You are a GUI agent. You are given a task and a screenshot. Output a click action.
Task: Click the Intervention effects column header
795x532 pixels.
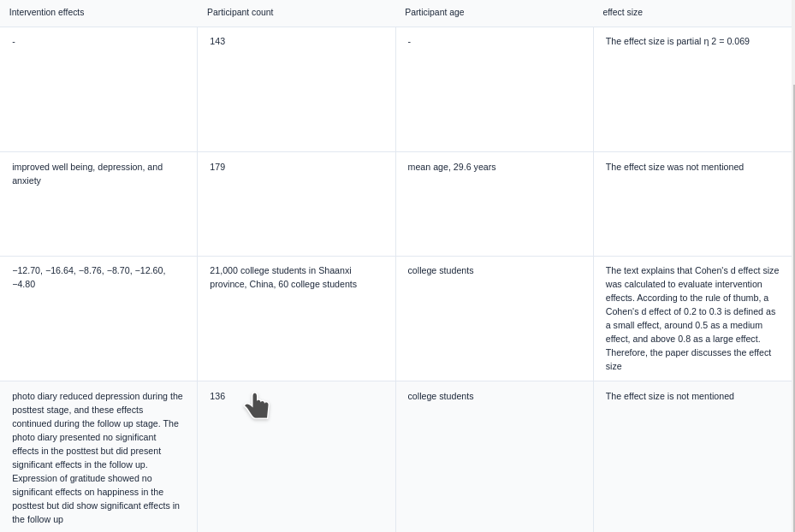point(47,13)
